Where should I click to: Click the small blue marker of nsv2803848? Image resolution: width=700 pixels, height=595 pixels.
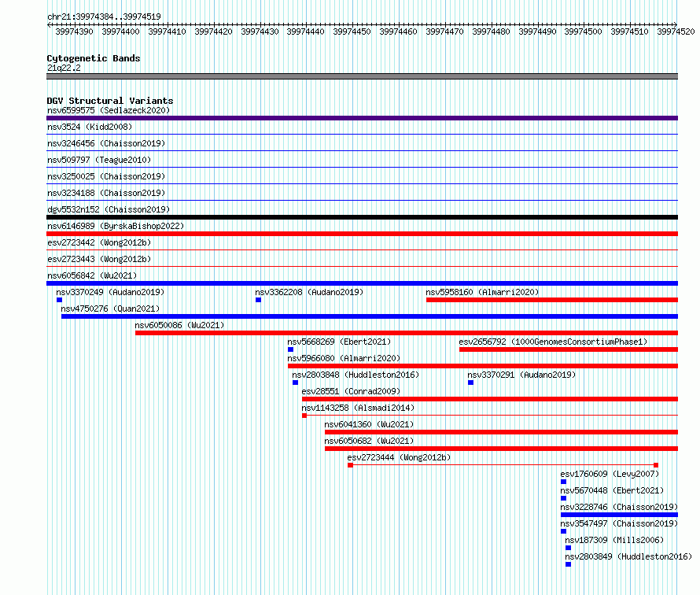(295, 382)
